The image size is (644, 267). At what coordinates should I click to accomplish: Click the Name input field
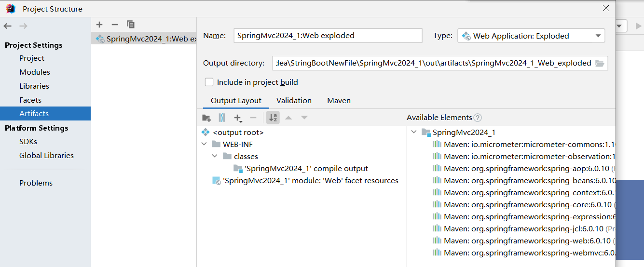pos(328,36)
